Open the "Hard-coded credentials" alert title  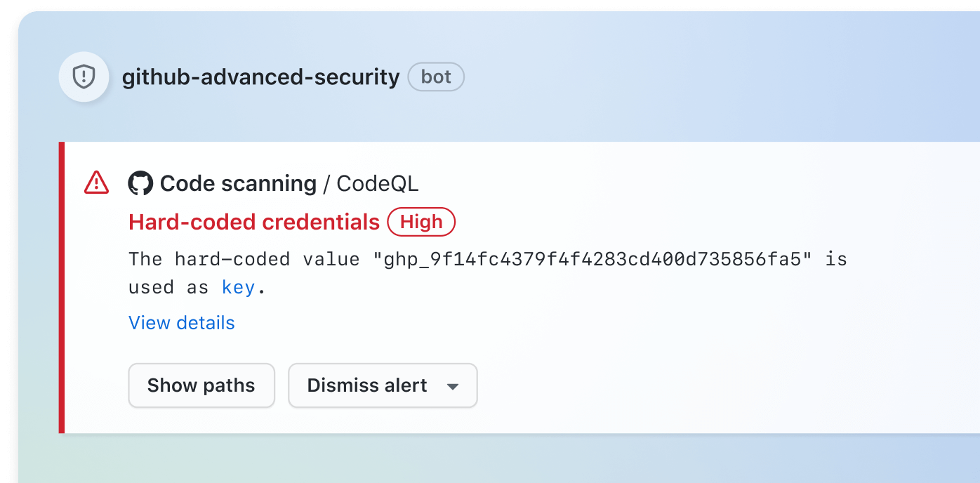pos(254,223)
